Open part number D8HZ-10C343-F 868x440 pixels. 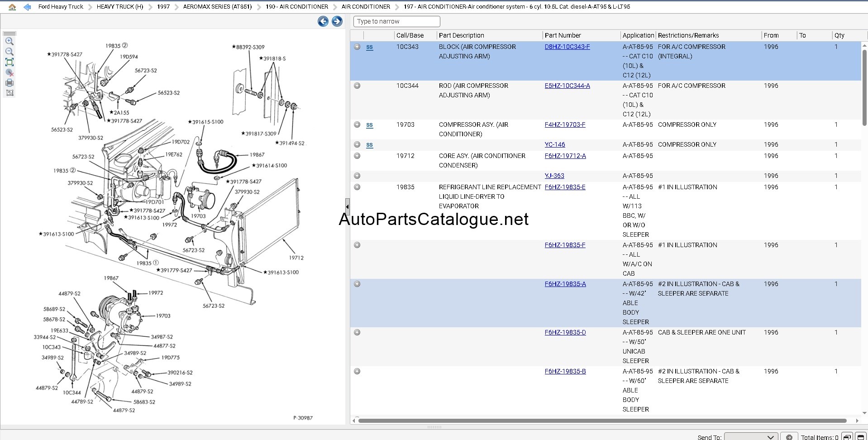(567, 47)
